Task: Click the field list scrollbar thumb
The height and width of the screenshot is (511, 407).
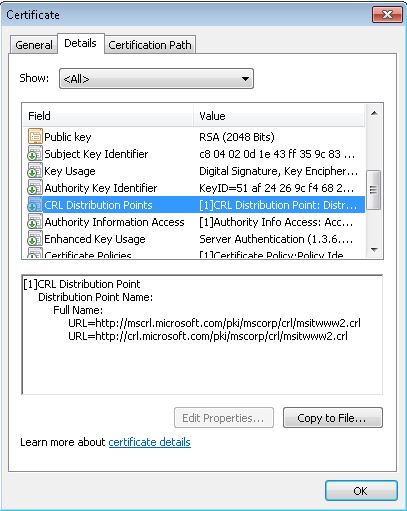Action: (x=374, y=190)
